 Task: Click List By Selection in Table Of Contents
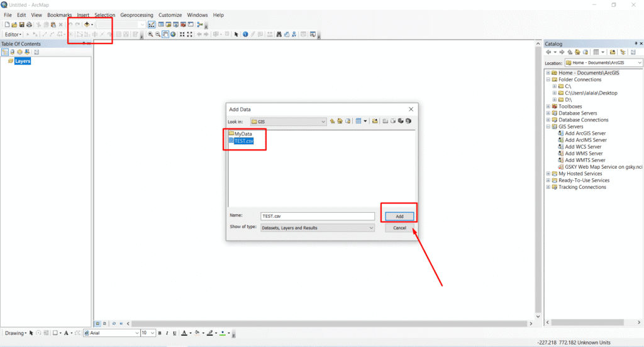(x=27, y=52)
